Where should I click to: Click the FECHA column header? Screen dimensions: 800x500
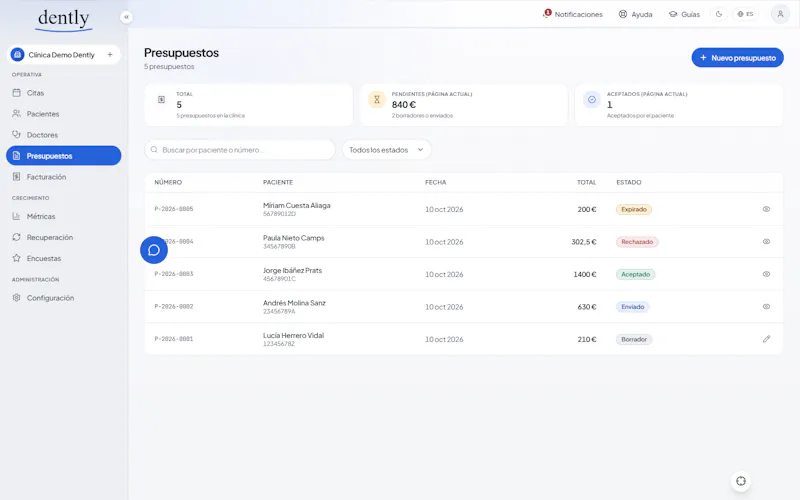pyautogui.click(x=435, y=182)
